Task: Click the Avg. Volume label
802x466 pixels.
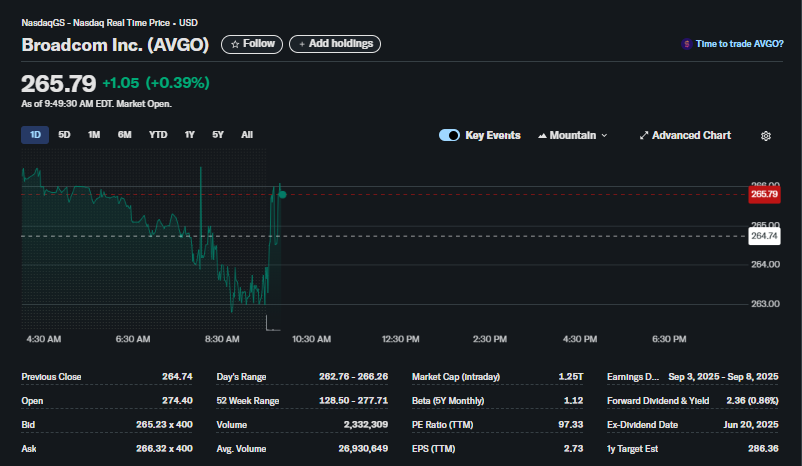Action: pos(241,449)
